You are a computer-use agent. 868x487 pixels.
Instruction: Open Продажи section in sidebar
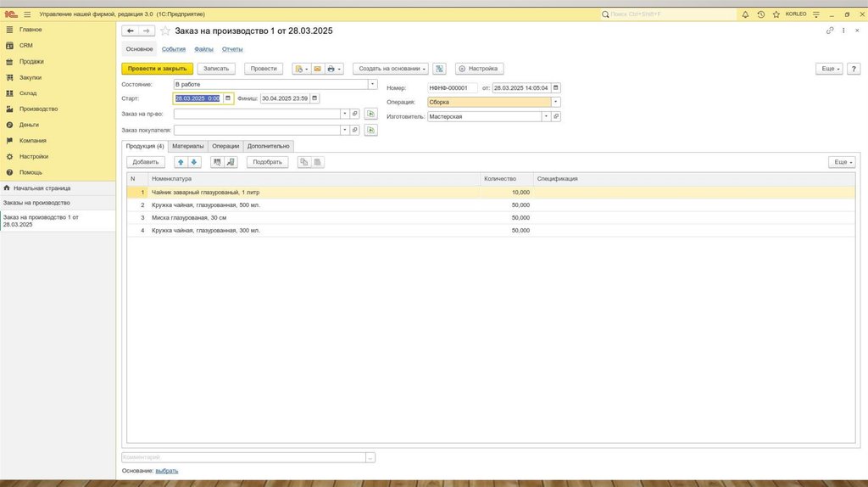click(31, 61)
